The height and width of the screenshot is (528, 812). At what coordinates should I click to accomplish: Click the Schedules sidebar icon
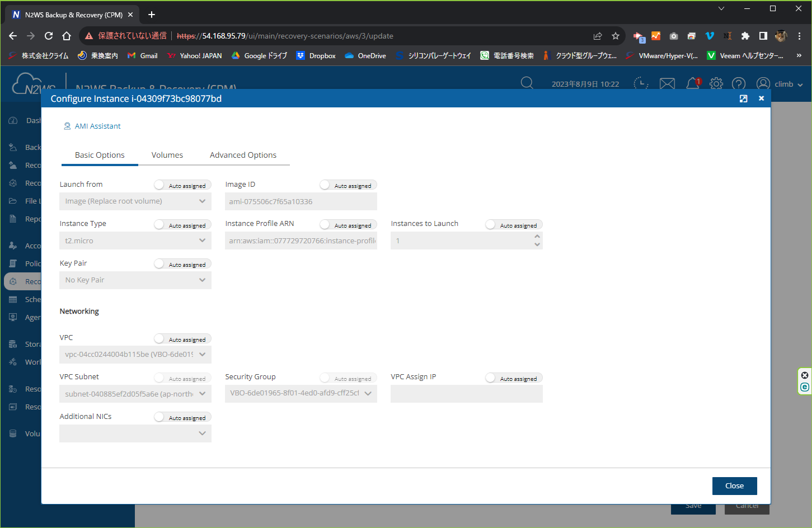tap(13, 299)
